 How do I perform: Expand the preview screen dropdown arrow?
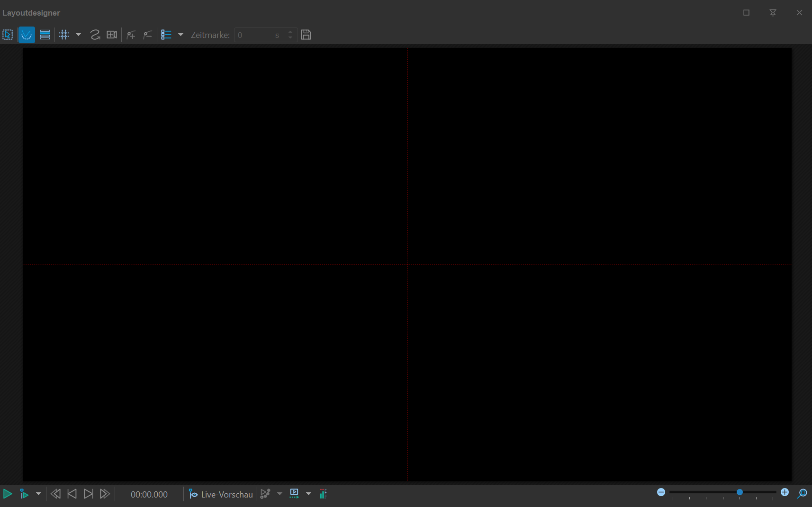[x=308, y=494]
